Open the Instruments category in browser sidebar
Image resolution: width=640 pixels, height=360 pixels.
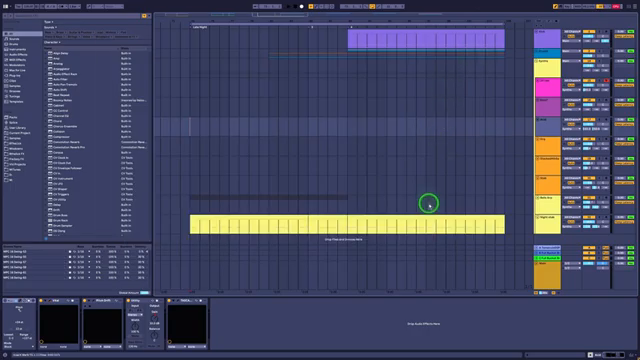pyautogui.click(x=17, y=49)
